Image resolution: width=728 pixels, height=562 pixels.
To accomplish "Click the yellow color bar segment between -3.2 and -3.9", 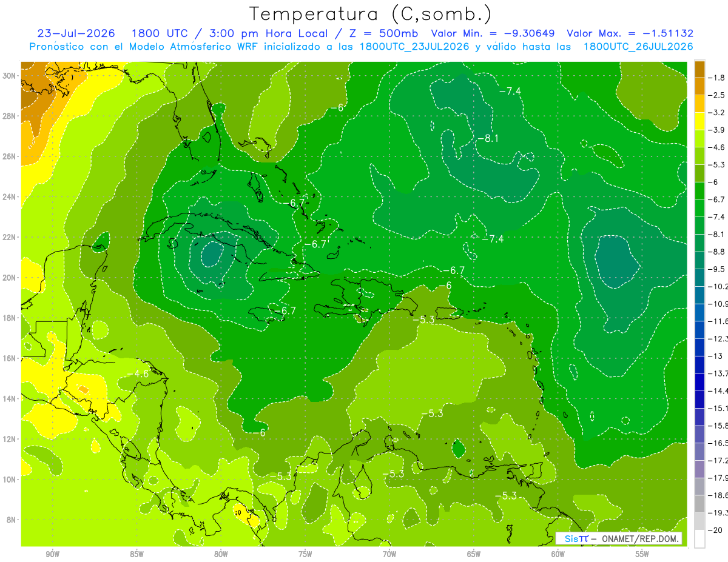I will pyautogui.click(x=700, y=121).
